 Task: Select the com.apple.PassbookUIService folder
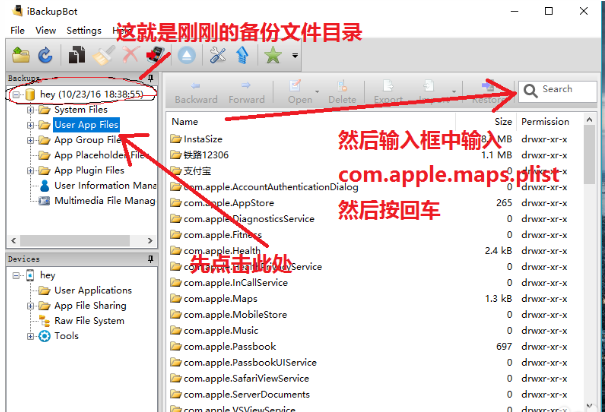(250, 363)
